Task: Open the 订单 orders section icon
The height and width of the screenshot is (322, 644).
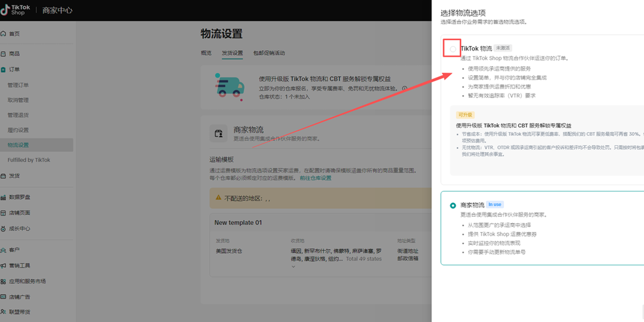Action: coord(4,69)
